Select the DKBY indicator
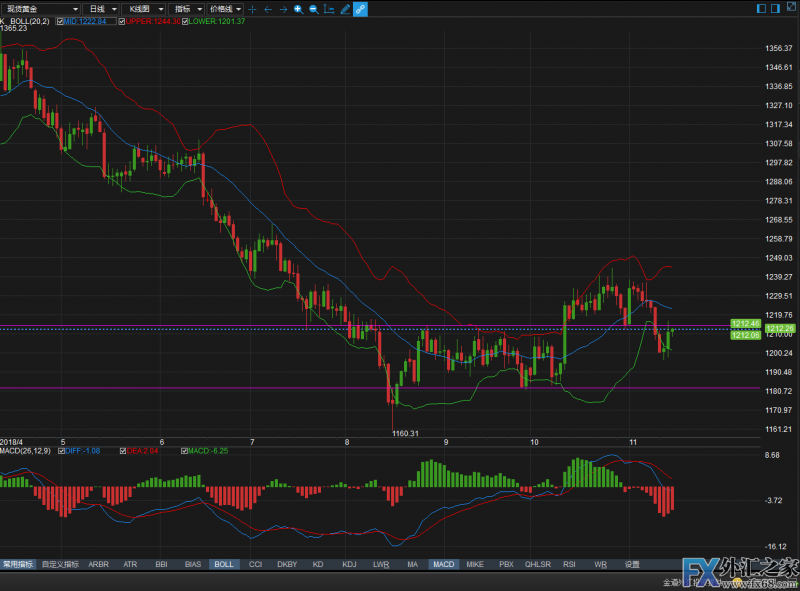This screenshot has width=800, height=591. [x=287, y=564]
